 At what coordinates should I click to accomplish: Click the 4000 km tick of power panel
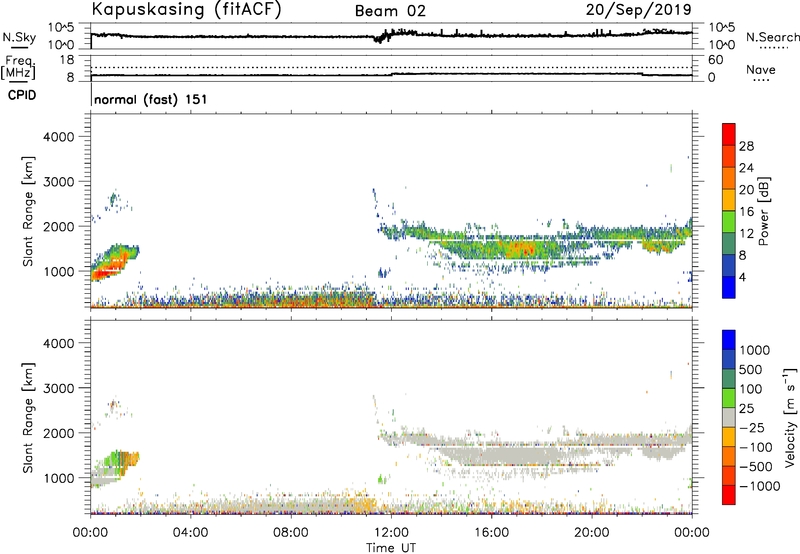click(59, 137)
